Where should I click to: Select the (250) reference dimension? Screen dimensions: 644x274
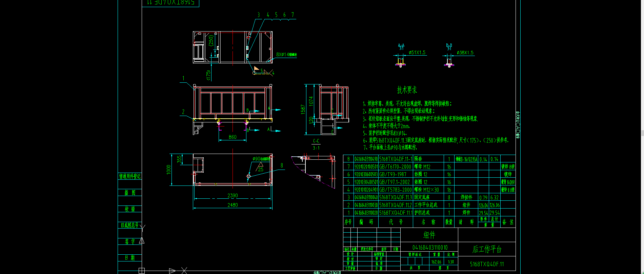coord(211,40)
